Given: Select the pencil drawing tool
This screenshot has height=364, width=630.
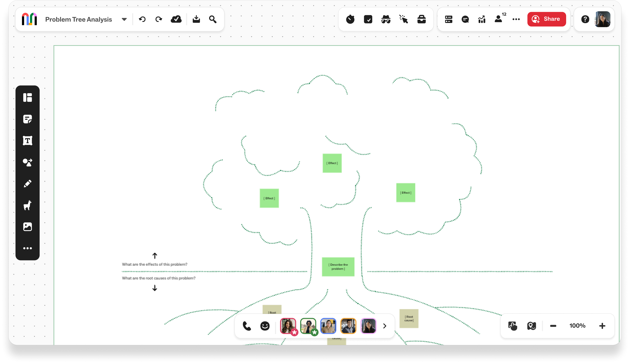Looking at the screenshot, I should [27, 184].
